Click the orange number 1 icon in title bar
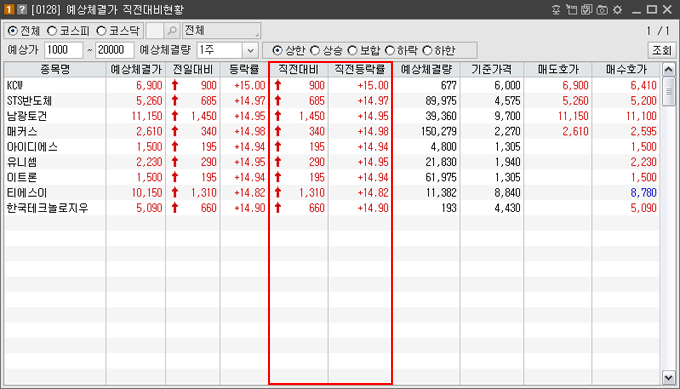This screenshot has width=680, height=389. click(9, 10)
